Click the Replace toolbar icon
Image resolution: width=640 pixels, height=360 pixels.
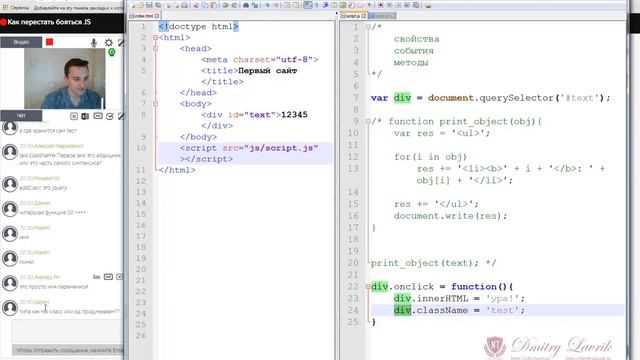[x=255, y=5]
